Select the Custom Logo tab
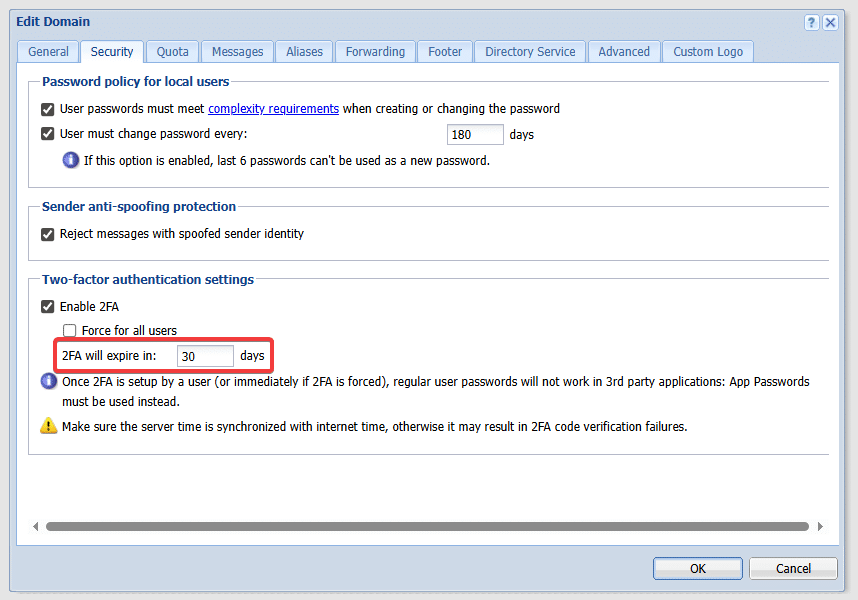The height and width of the screenshot is (600, 858). pos(707,52)
